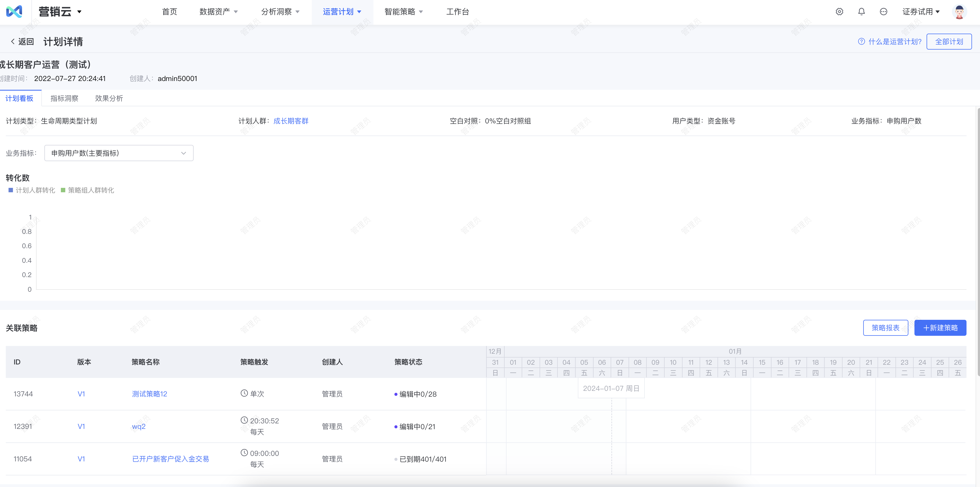
Task: Switch to the 指标洞察 tab
Action: 64,99
